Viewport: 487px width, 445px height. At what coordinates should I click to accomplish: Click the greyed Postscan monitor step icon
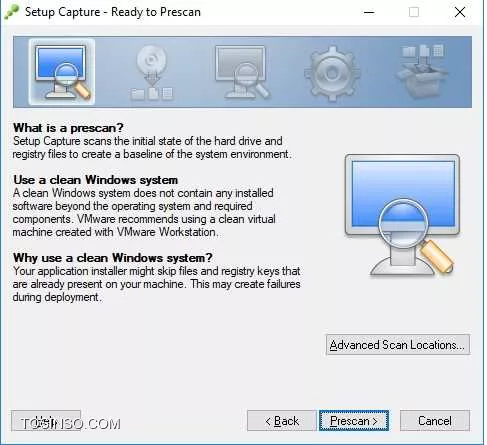242,72
